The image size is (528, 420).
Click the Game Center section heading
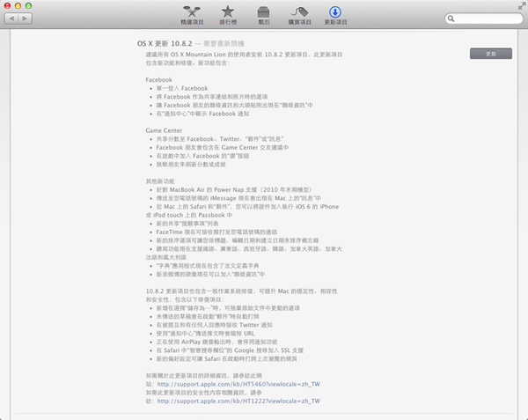point(164,130)
